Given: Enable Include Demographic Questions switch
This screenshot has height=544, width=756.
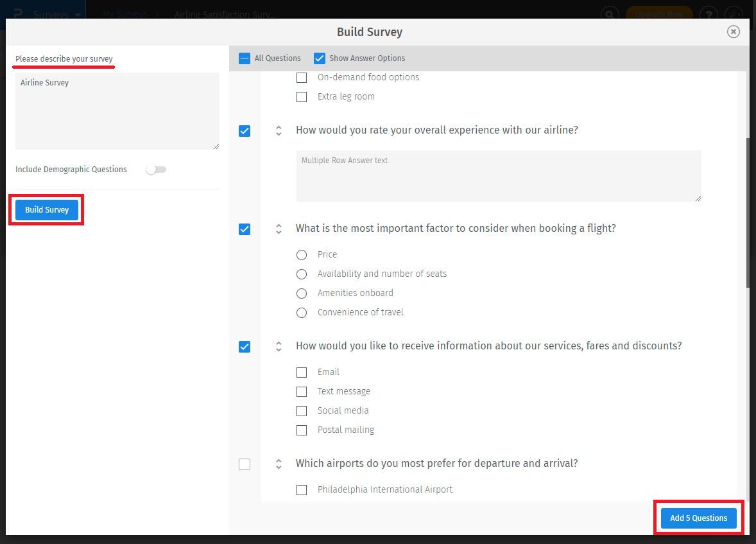Looking at the screenshot, I should (156, 170).
